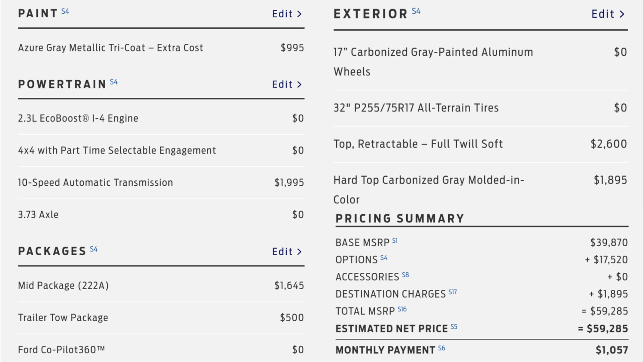Open S4 footnote next to Packages heading
This screenshot has width=644, height=362.
pos(94,249)
